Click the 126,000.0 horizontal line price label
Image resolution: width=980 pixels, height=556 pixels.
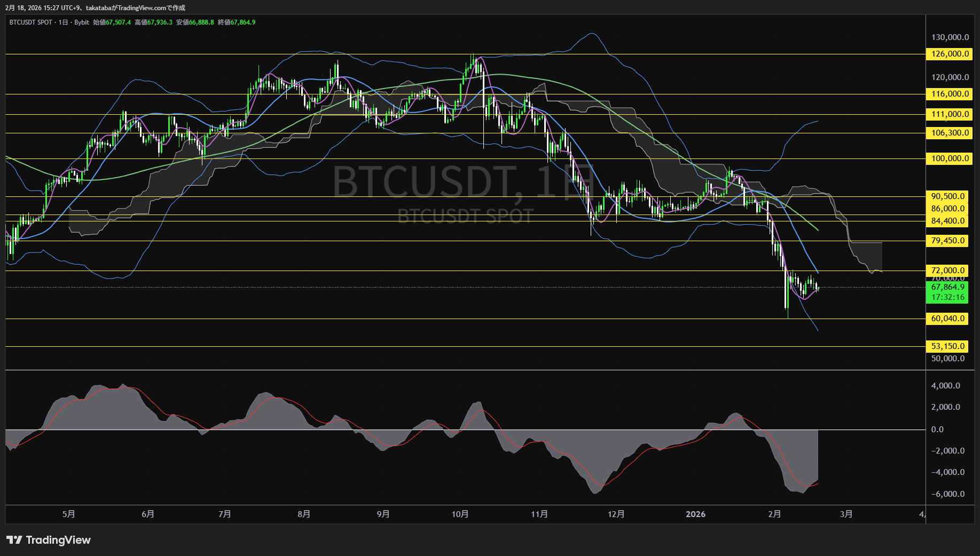950,54
